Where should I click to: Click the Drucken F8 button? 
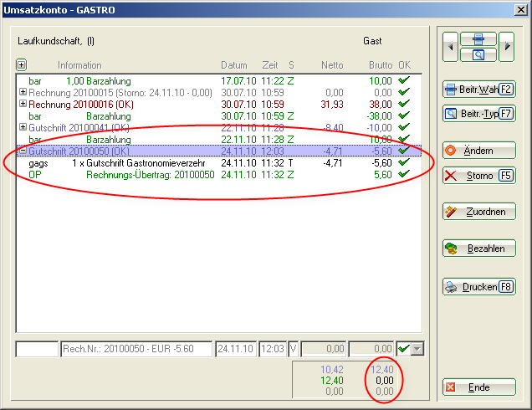tap(479, 287)
